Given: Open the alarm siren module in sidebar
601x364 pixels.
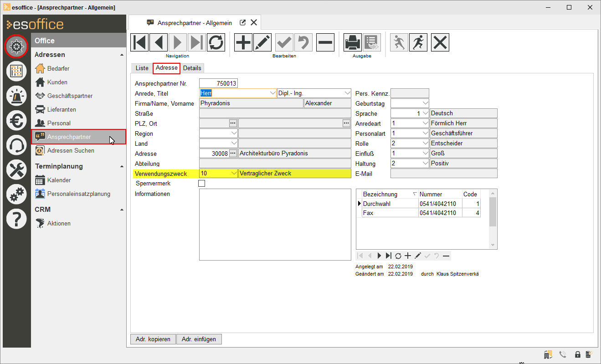Looking at the screenshot, I should tap(16, 96).
